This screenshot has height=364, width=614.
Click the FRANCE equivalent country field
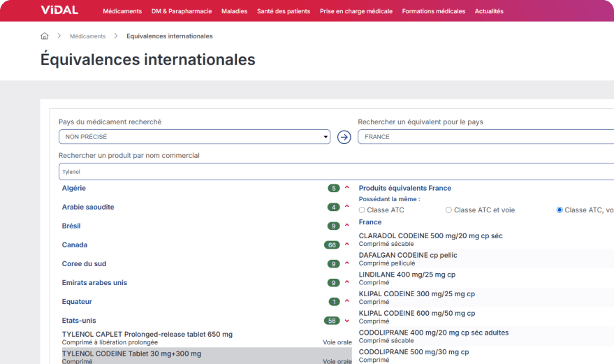tap(485, 137)
